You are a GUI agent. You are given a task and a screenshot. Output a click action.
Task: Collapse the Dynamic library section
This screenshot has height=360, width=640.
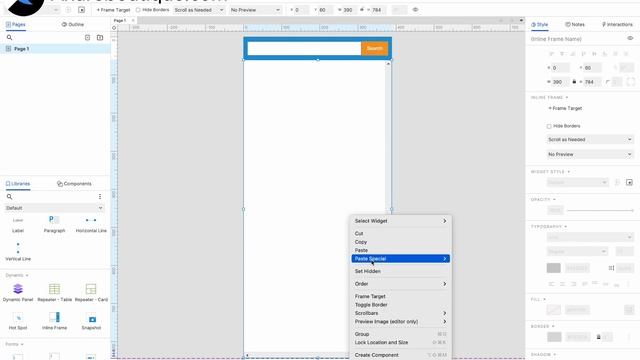17,275
